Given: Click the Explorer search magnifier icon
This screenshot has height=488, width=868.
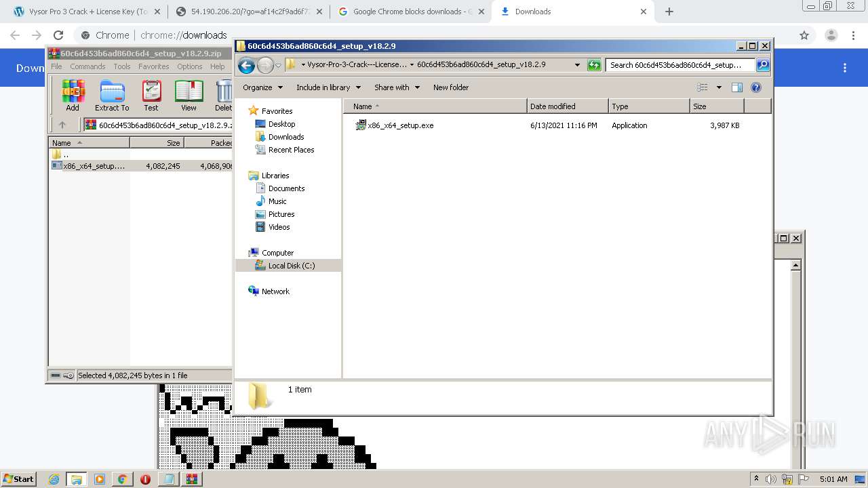Looking at the screenshot, I should click(763, 65).
